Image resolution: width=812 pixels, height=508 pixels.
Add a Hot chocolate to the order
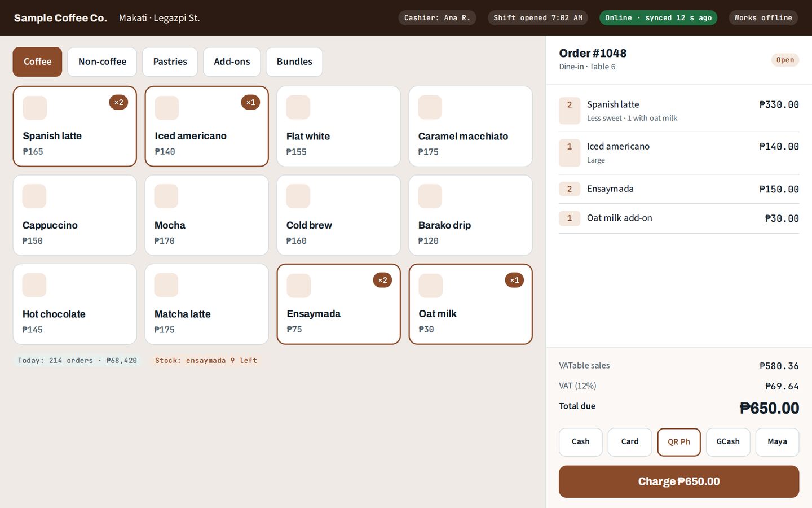[x=75, y=304]
